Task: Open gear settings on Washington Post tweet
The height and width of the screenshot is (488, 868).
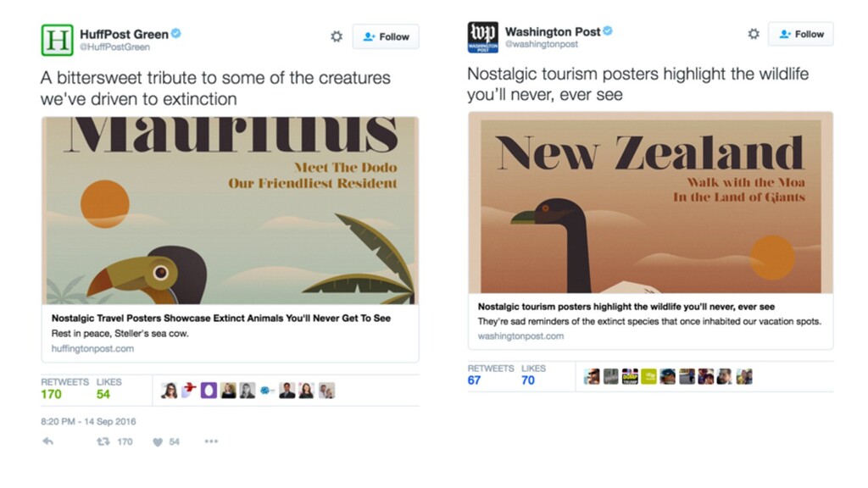Action: (x=754, y=34)
